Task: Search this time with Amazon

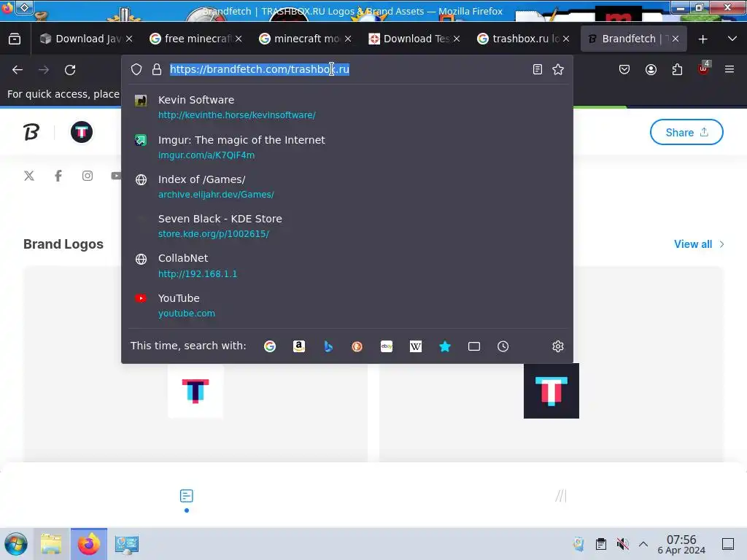Action: tap(298, 346)
